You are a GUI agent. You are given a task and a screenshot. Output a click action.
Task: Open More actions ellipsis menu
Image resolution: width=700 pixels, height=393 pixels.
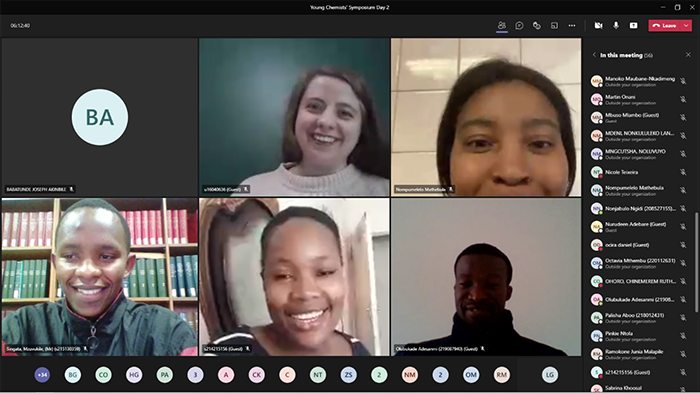coord(572,25)
